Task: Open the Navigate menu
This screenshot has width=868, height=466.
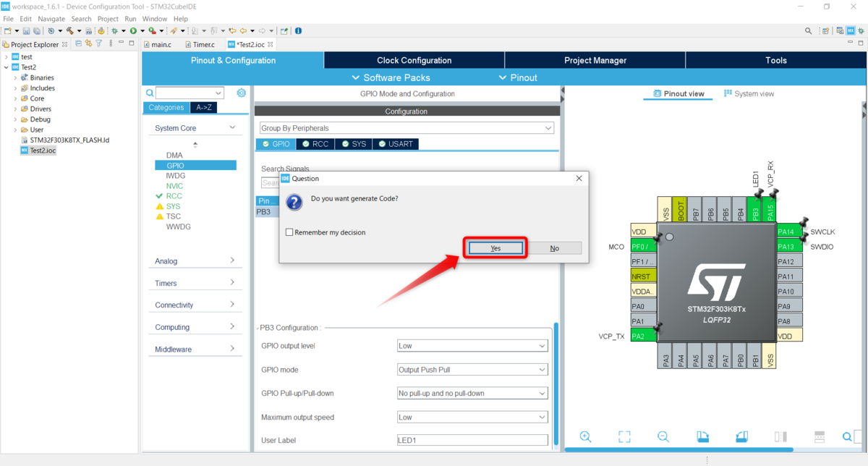Action: pyautogui.click(x=51, y=19)
